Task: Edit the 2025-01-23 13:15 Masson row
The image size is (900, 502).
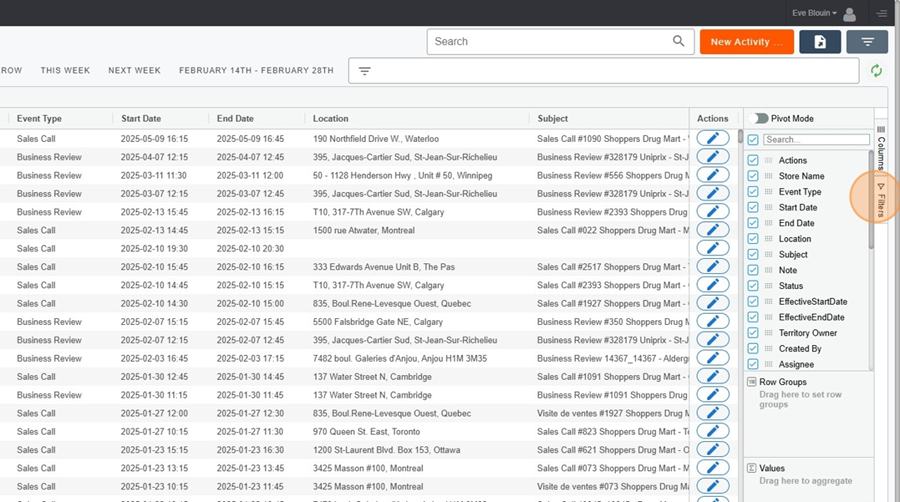Action: (713, 468)
